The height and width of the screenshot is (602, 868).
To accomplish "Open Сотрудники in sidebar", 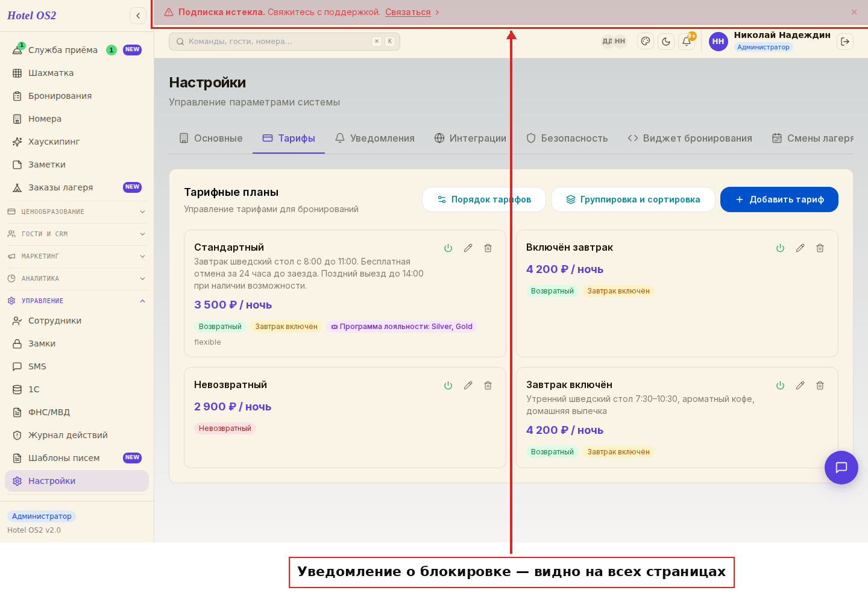I will pos(77,321).
